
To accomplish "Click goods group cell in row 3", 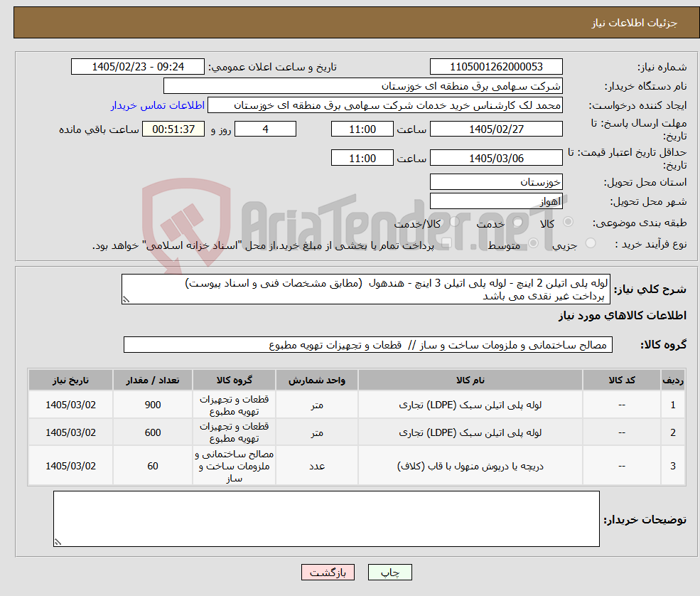I will point(234,466).
